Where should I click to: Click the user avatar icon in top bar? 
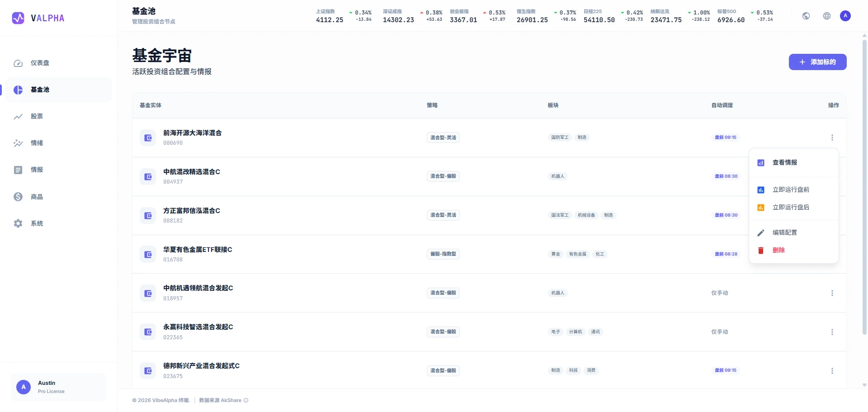click(x=845, y=16)
